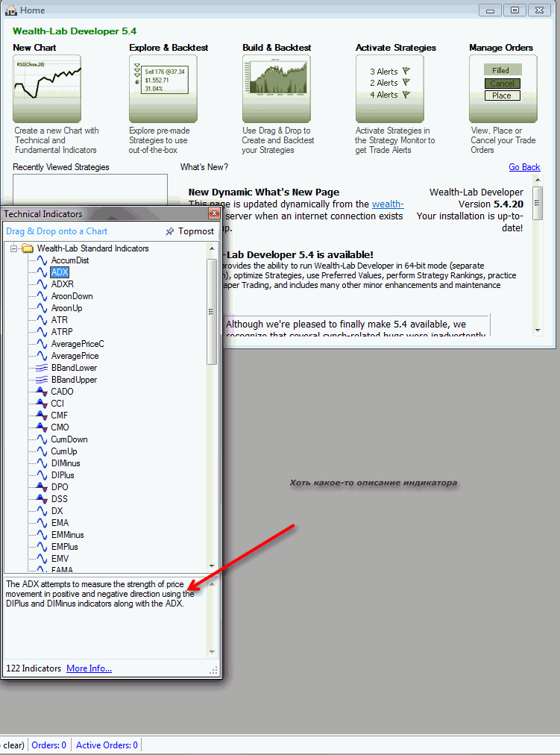Screen dimensions: 560x755
Task: Click the Go Back link
Action: pos(524,167)
